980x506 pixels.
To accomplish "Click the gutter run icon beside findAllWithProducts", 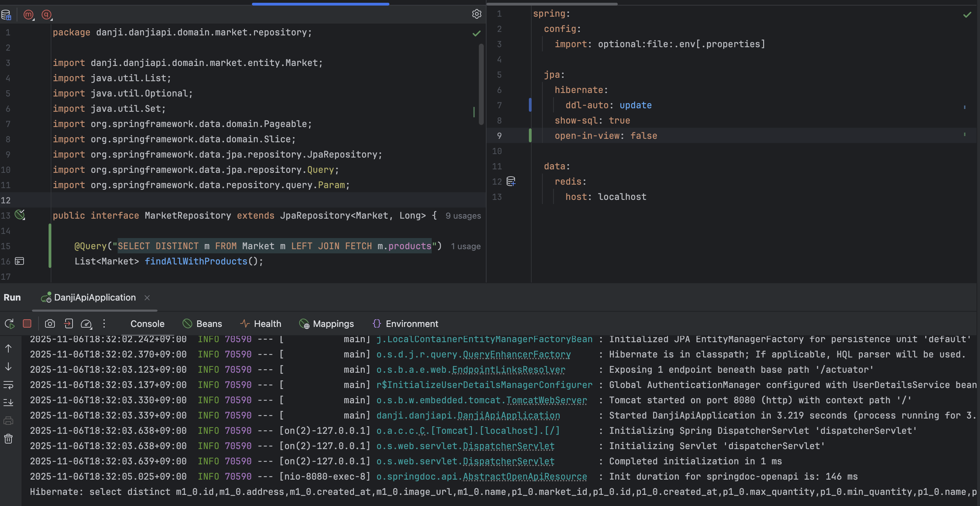I will pyautogui.click(x=19, y=261).
